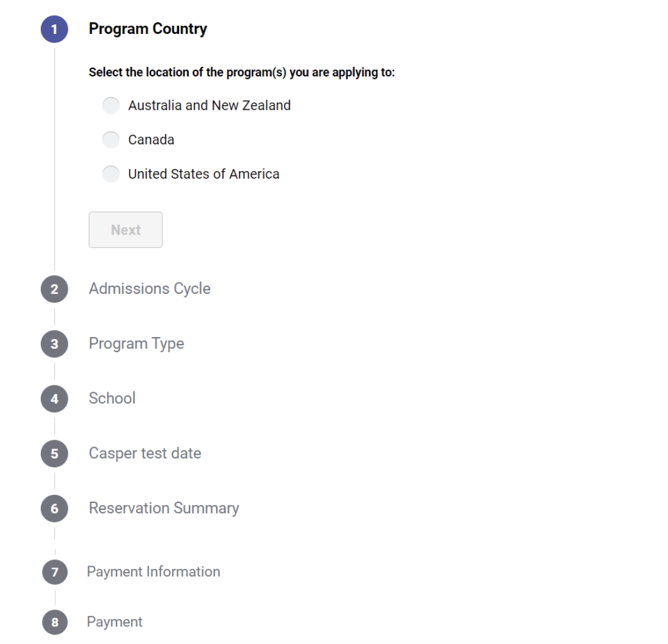Pick United States of America option
Image resolution: width=668 pixels, height=644 pixels.
111,174
